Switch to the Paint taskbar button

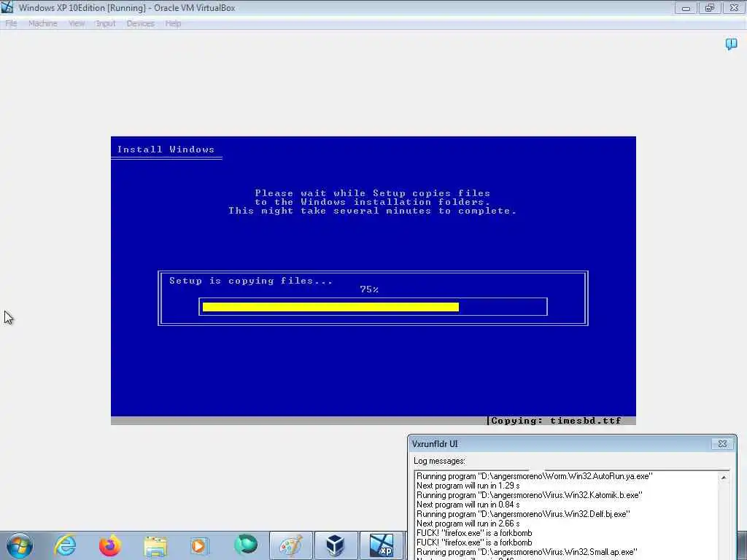291,545
